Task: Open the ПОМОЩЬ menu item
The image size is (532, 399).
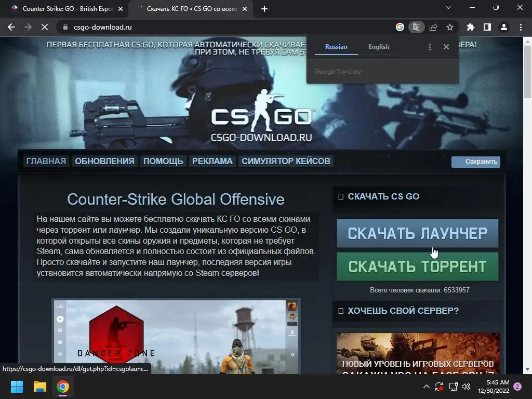Action: (x=163, y=161)
